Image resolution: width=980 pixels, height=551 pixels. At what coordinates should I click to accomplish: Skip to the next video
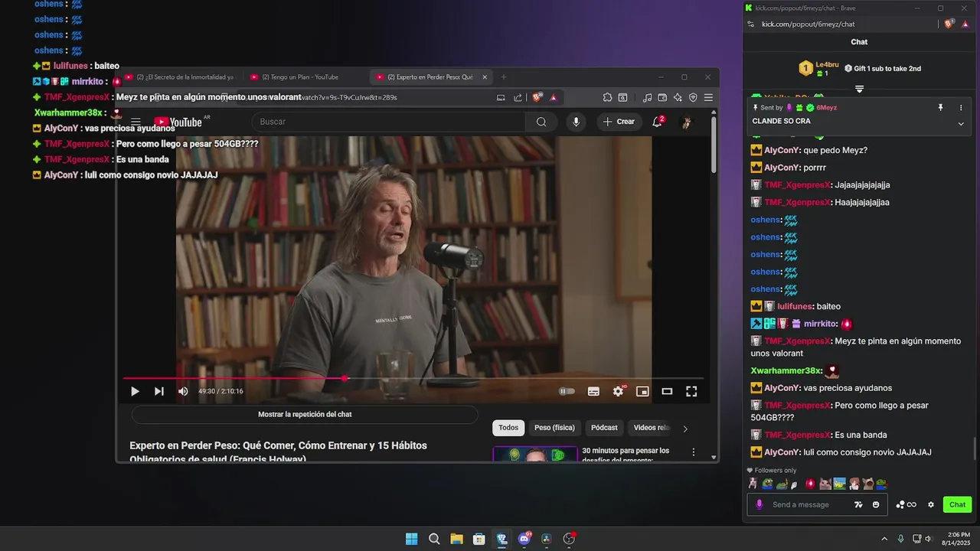coord(159,391)
